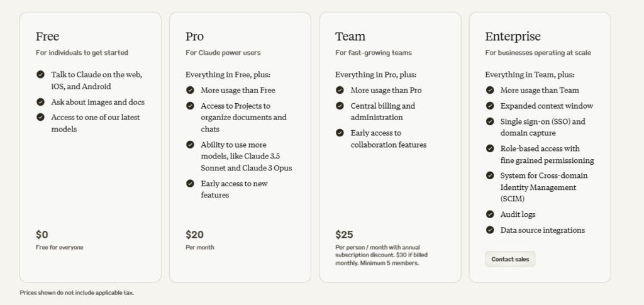The width and height of the screenshot is (644, 305).
Task: Click the $20 Pro price
Action: click(x=194, y=235)
